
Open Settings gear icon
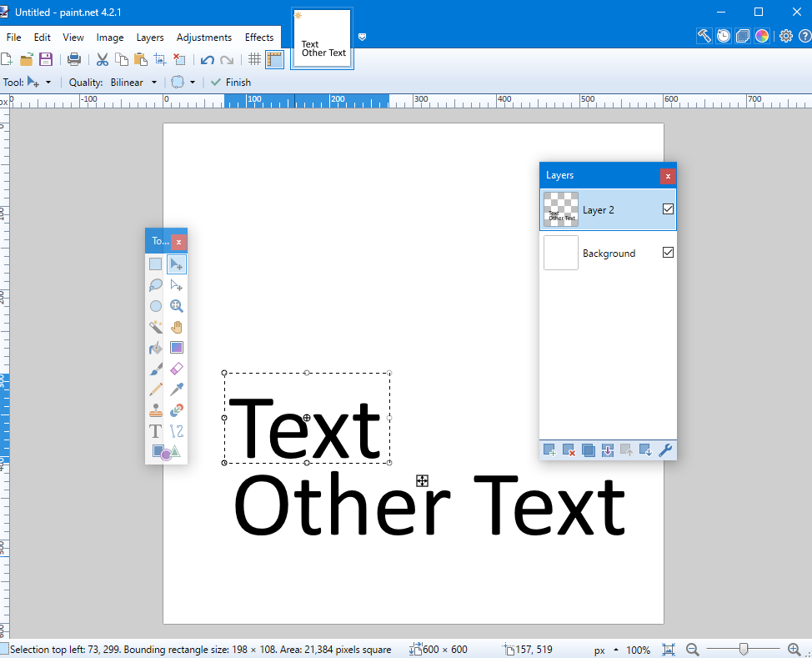click(x=786, y=36)
